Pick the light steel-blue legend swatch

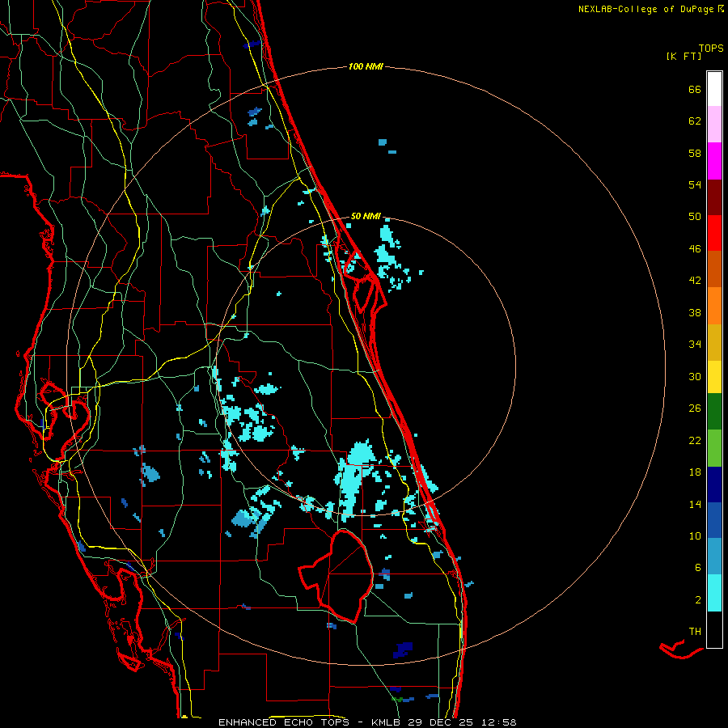(714, 557)
